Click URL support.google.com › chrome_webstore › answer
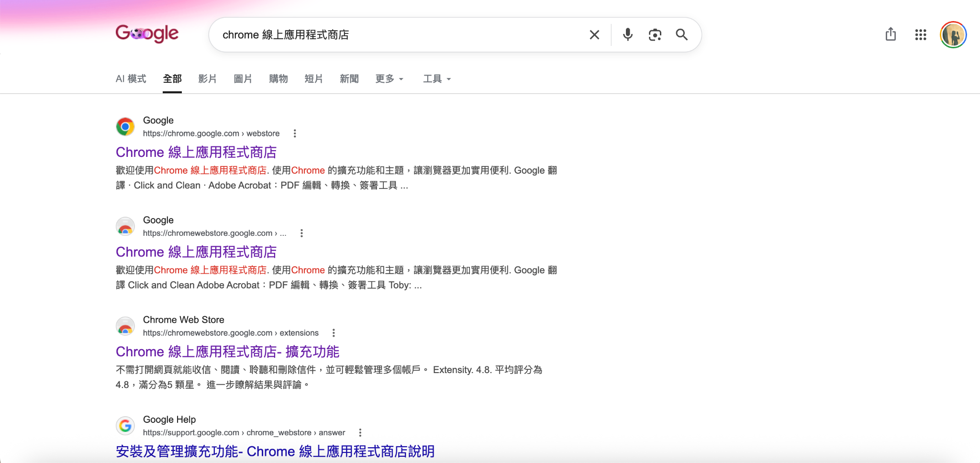Screen dimensions: 980x463 (244, 433)
